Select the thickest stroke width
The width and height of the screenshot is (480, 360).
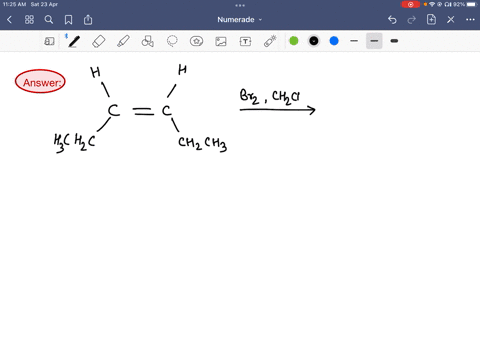(x=394, y=41)
